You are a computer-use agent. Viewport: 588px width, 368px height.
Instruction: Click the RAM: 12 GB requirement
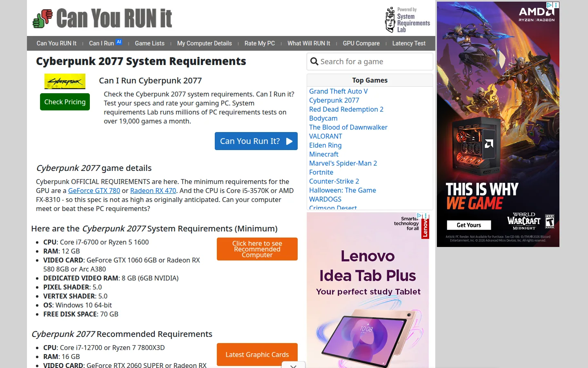pyautogui.click(x=62, y=251)
